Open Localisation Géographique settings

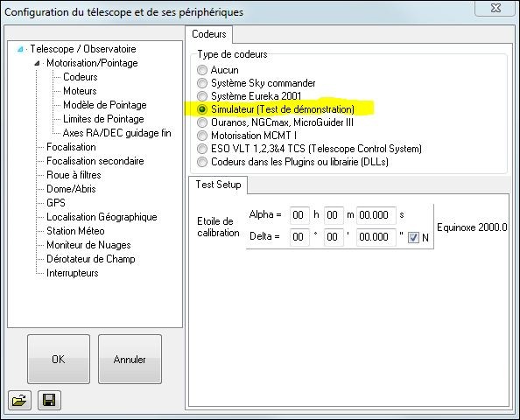(102, 217)
